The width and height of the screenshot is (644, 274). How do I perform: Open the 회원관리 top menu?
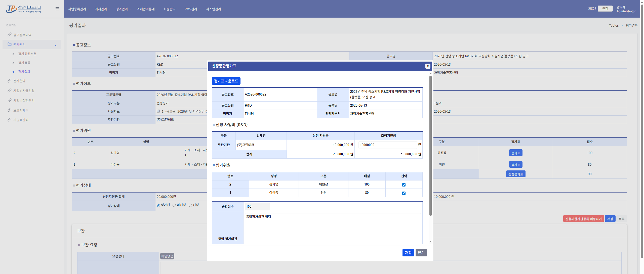click(x=170, y=9)
